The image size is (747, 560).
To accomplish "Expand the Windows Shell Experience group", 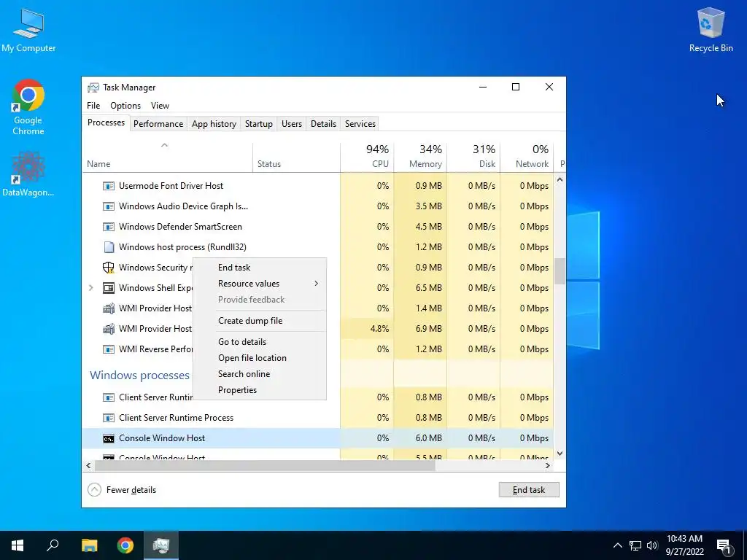I will click(91, 287).
